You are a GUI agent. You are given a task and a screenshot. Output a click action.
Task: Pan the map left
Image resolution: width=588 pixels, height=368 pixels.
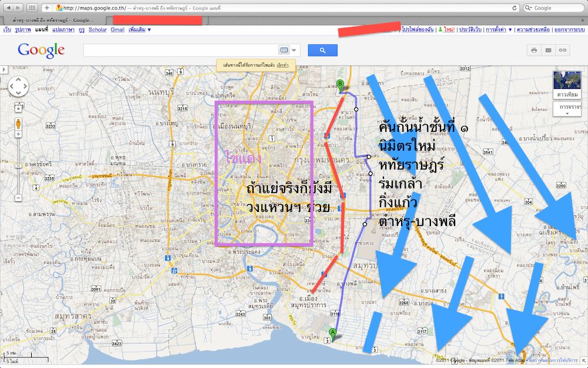[x=12, y=87]
